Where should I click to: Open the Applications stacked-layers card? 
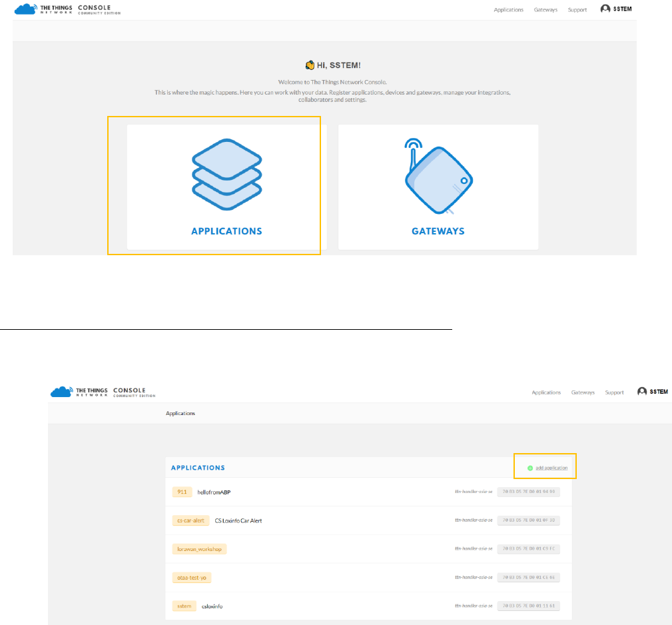click(x=226, y=187)
